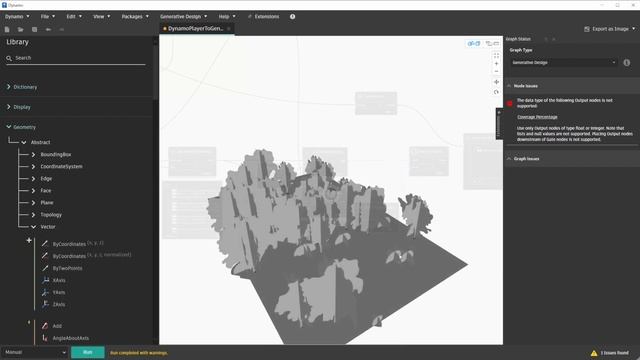This screenshot has height=360, width=640.
Task: Expand the Plane tree item
Action: 33,203
